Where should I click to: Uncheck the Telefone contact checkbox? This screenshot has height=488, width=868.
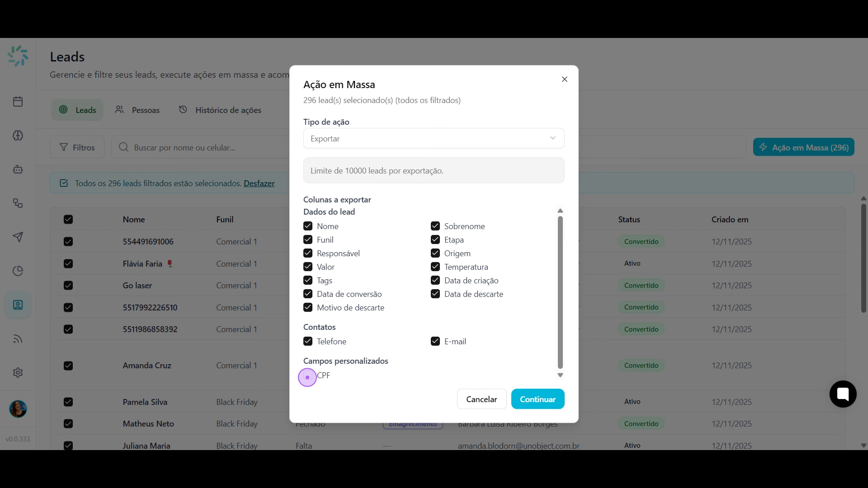pyautogui.click(x=308, y=341)
